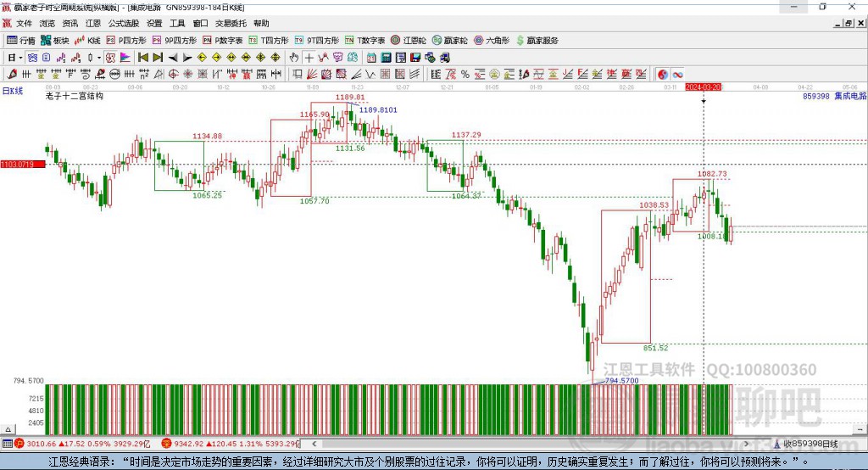The image size is (868, 470).
Task: Select the red pen drawing tool
Action: 12,74
